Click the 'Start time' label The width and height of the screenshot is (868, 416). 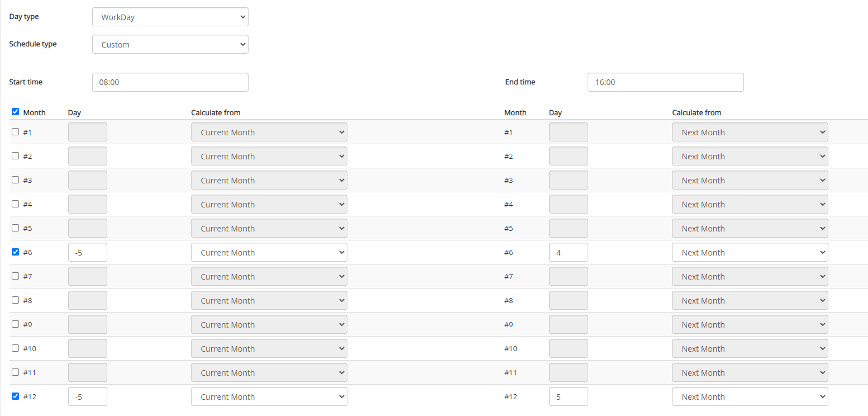click(26, 82)
